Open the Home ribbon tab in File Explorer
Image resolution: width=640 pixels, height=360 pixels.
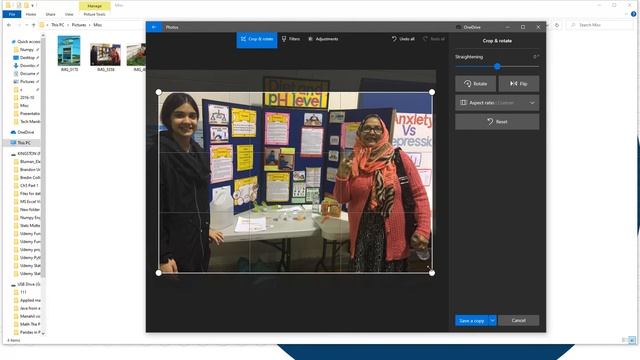[31, 14]
